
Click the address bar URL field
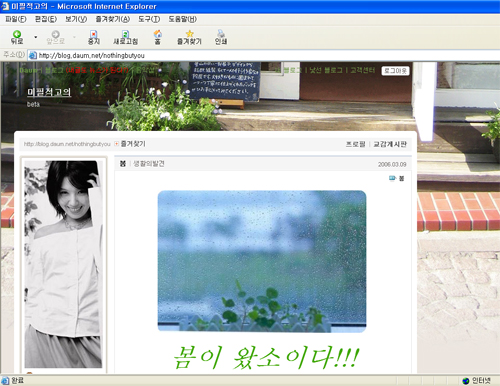click(x=263, y=55)
